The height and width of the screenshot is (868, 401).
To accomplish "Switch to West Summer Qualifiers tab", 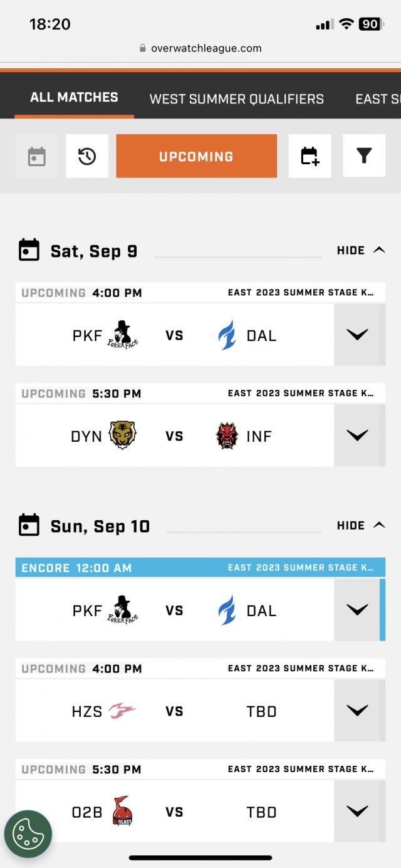I will [x=236, y=98].
